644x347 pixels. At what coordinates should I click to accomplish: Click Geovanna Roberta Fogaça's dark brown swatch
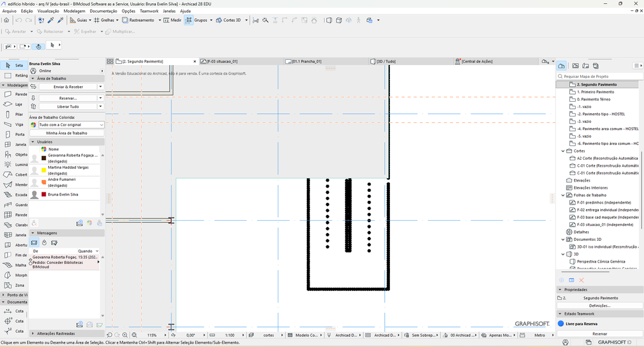44,158
